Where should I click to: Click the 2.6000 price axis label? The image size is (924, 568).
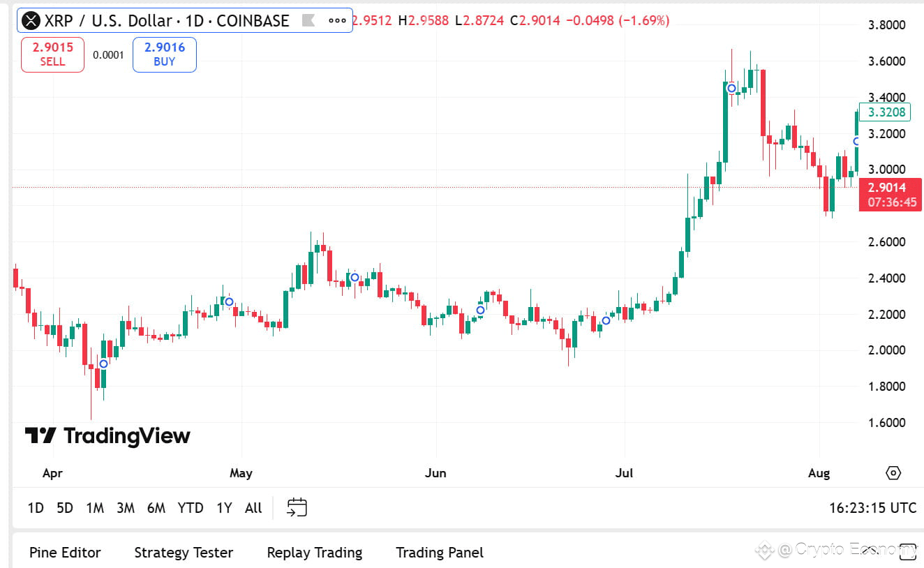pyautogui.click(x=886, y=242)
